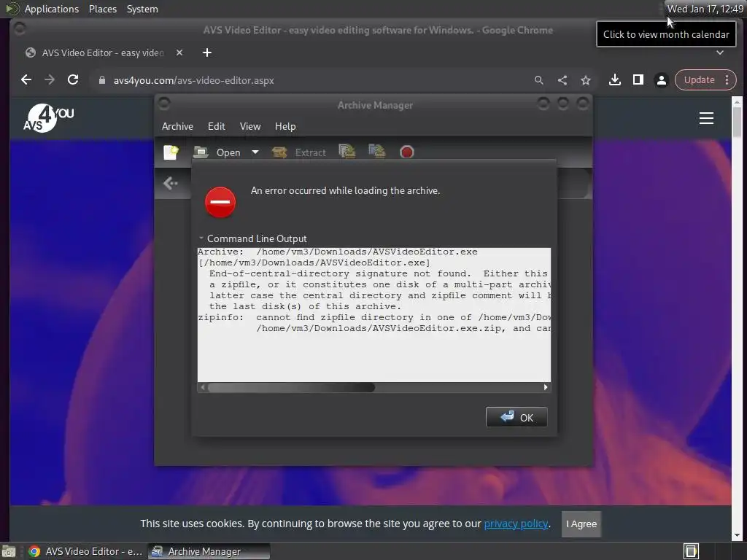Screen dimensions: 747x560
Task: Click OK to dismiss the error dialog
Action: [x=516, y=417]
